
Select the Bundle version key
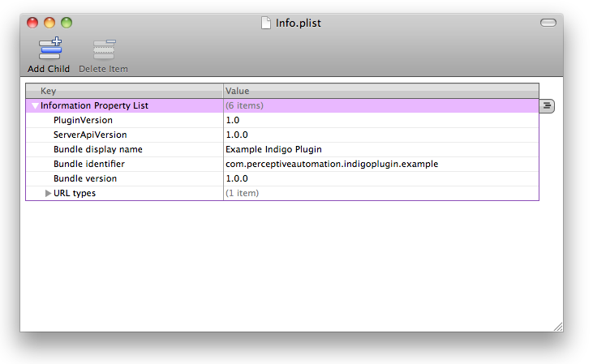[85, 178]
